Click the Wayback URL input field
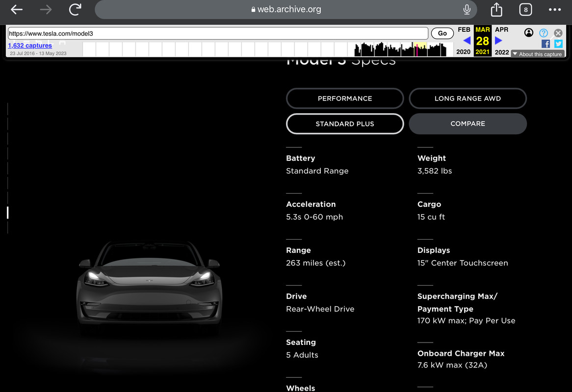 point(218,33)
